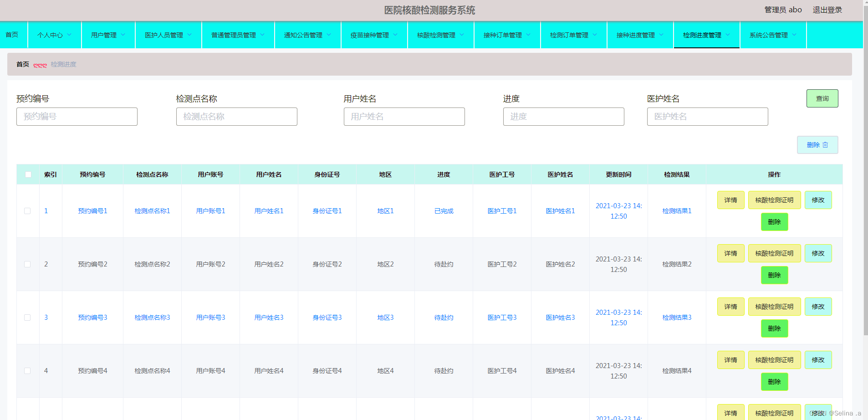The width and height of the screenshot is (868, 420).
Task: Toggle the select-all checkbox in table header
Action: (x=28, y=174)
